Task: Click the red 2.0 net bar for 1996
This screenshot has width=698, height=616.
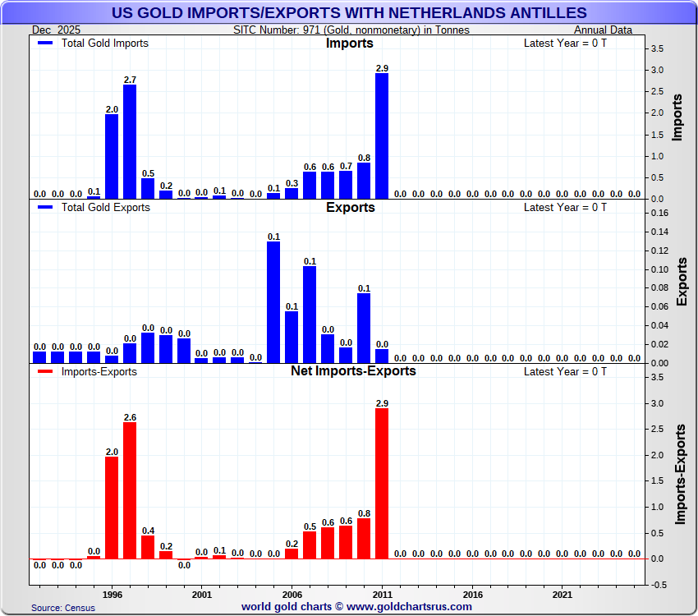Action: pyautogui.click(x=112, y=508)
